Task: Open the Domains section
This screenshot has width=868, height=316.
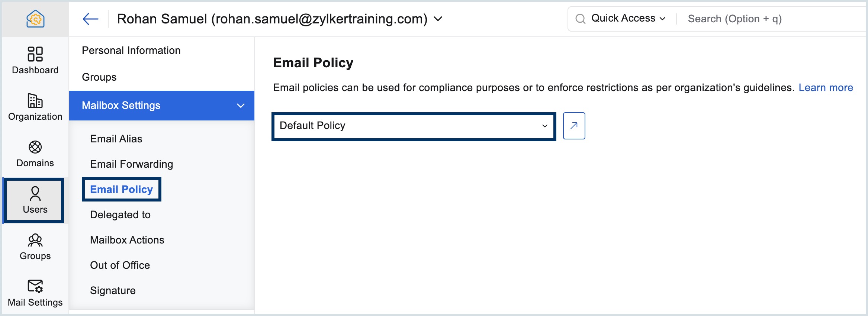Action: (x=35, y=152)
